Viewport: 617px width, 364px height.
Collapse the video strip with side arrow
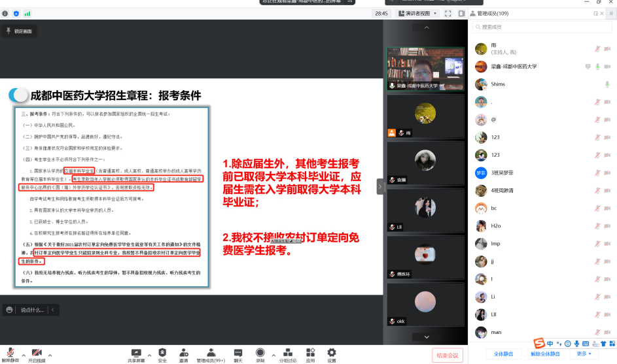tap(379, 187)
